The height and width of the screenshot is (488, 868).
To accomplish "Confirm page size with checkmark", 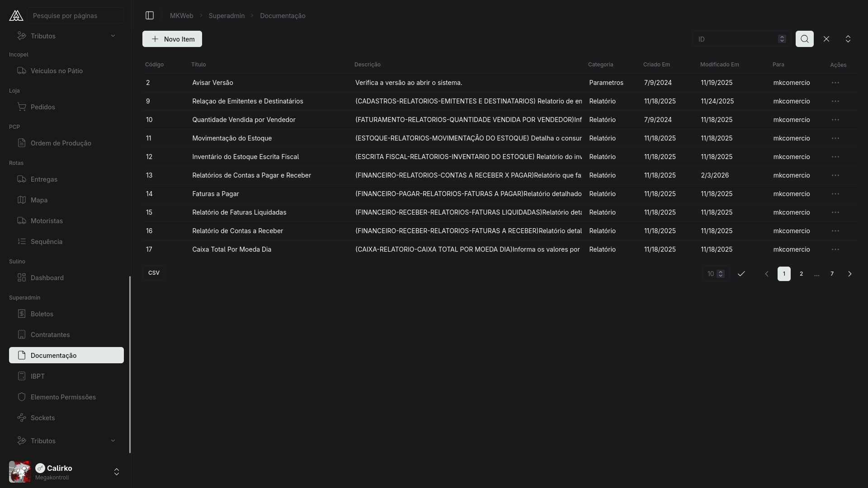I will (x=741, y=274).
